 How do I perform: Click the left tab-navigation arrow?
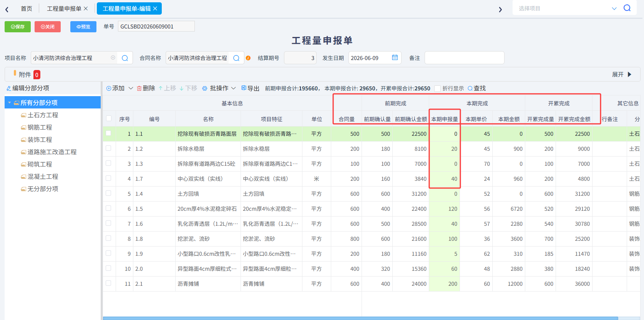pyautogui.click(x=7, y=9)
